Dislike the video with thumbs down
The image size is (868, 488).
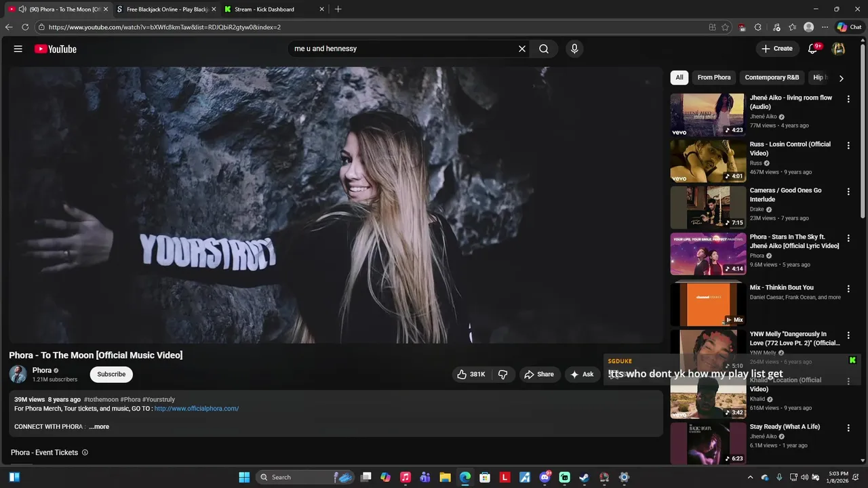click(x=503, y=374)
